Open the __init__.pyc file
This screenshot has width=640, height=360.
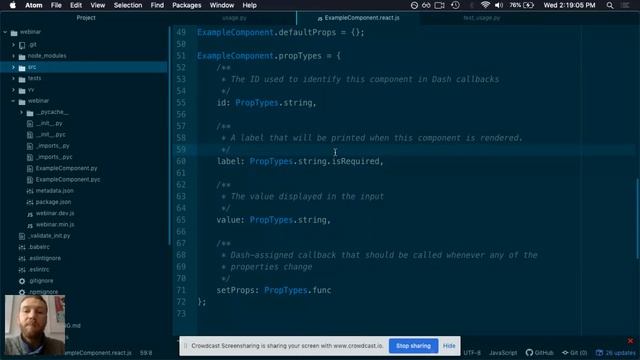click(x=51, y=135)
